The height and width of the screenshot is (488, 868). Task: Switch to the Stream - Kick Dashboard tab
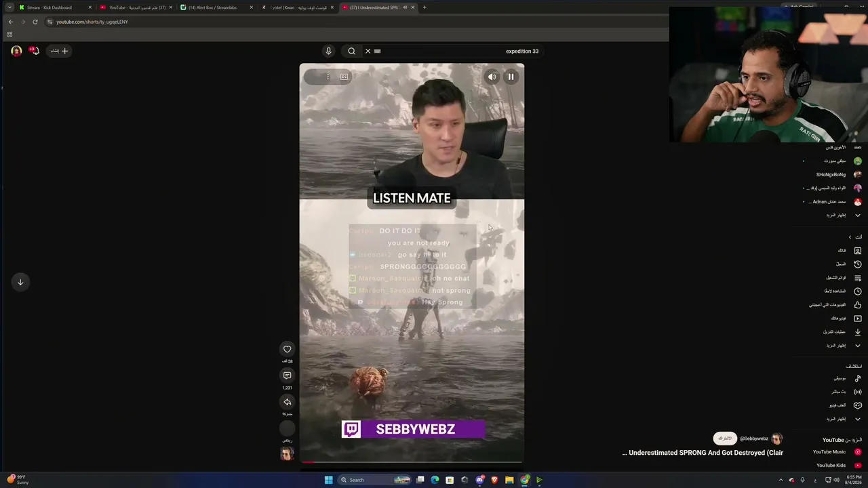pyautogui.click(x=54, y=7)
